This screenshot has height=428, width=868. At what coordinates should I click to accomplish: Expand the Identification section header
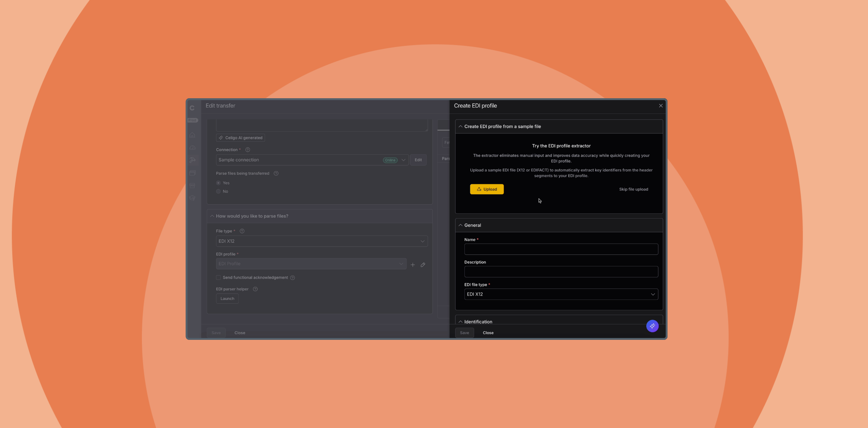click(x=478, y=322)
